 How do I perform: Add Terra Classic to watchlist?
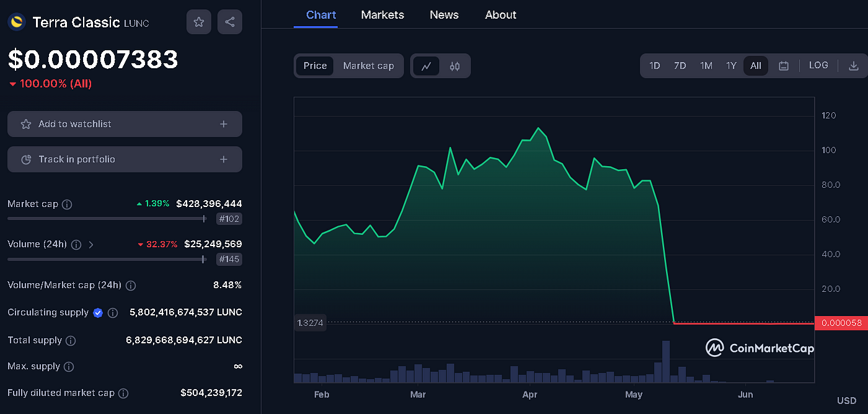pos(125,124)
